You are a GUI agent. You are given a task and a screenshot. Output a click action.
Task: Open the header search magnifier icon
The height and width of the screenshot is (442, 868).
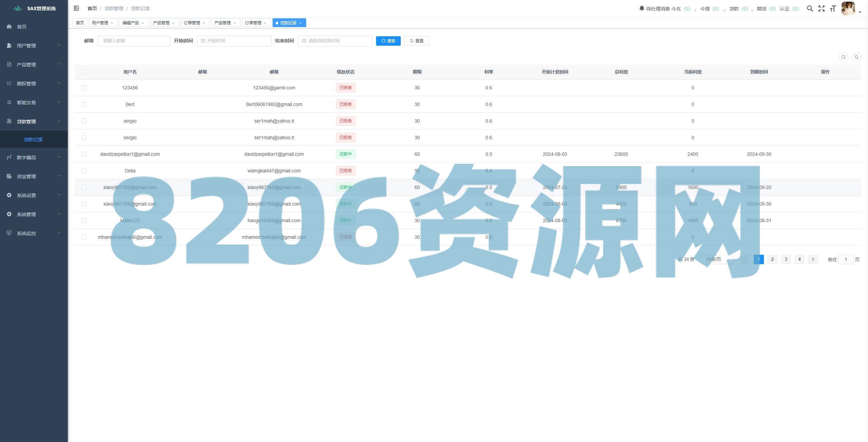point(810,8)
